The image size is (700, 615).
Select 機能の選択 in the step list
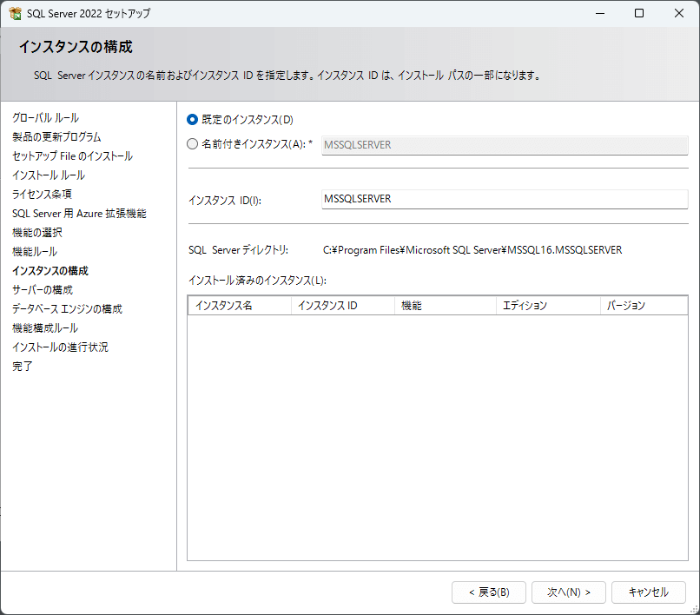point(37,233)
